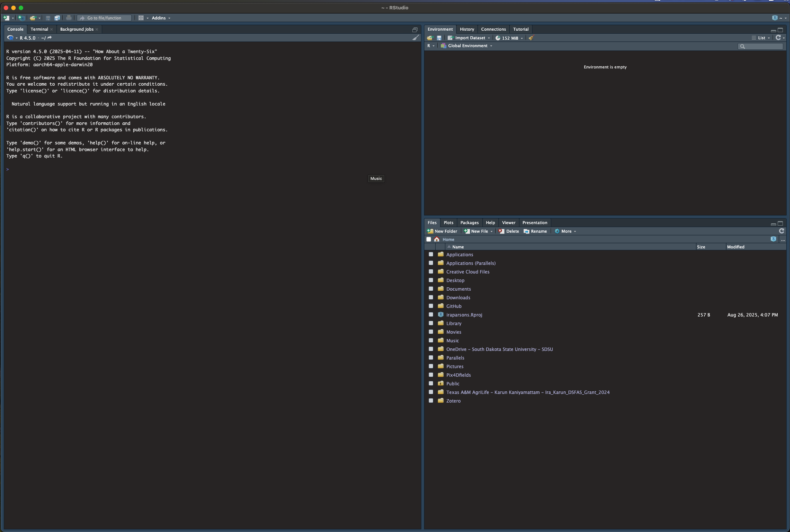Open the List view dropdown in Environment

click(761, 38)
